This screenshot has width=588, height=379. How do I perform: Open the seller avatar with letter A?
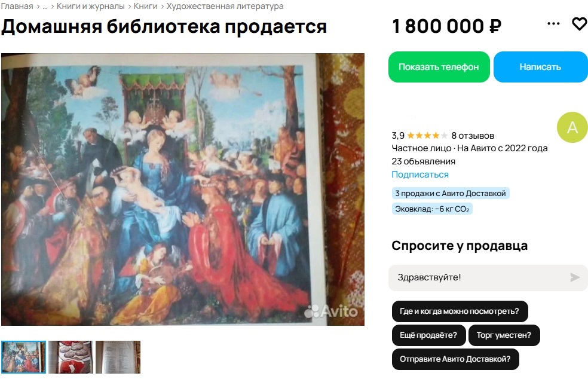click(572, 127)
